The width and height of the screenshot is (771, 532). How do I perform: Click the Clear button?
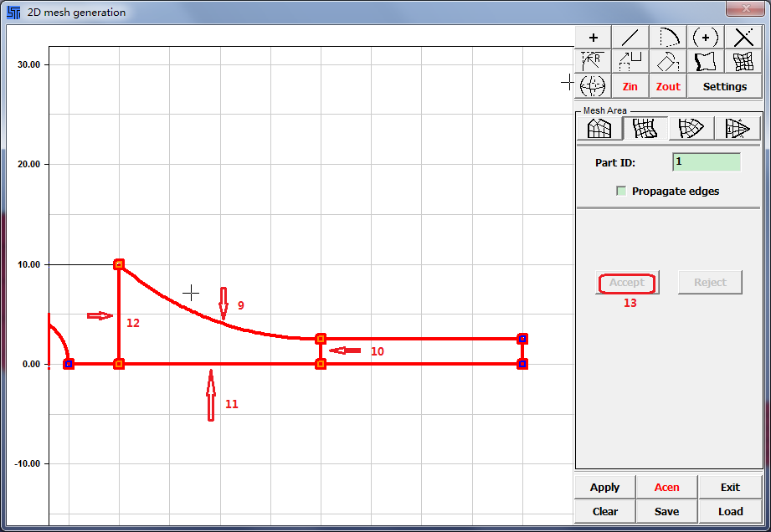click(604, 511)
